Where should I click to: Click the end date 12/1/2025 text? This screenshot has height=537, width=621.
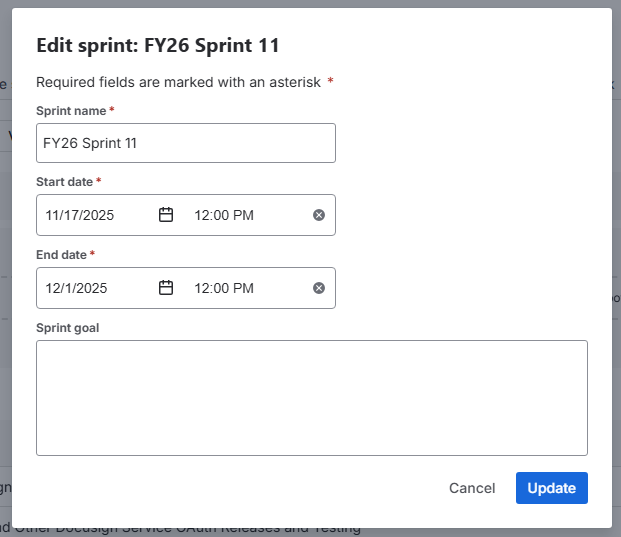77,288
